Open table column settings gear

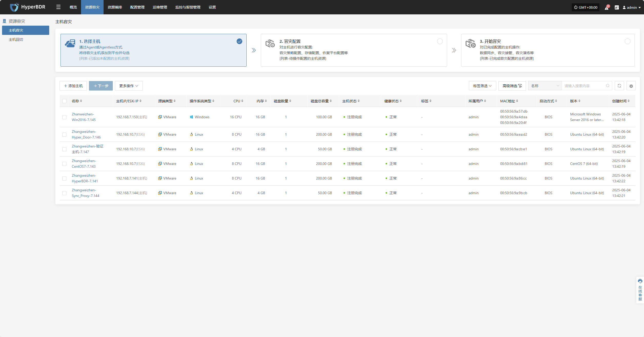[631, 86]
